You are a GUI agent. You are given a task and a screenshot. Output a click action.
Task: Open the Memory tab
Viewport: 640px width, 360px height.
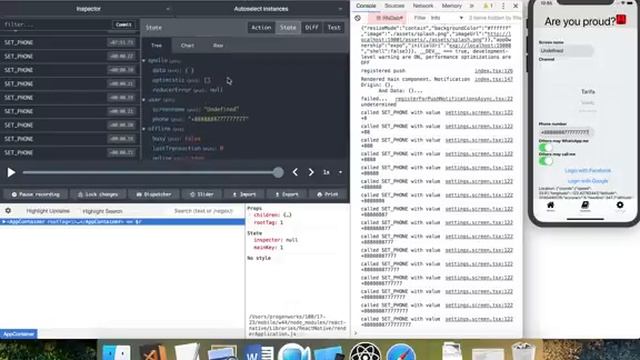451,6
